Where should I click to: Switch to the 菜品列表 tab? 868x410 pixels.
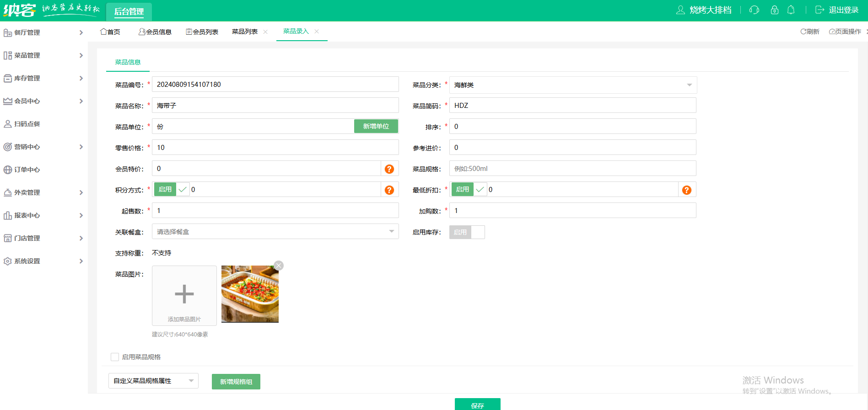pyautogui.click(x=245, y=32)
